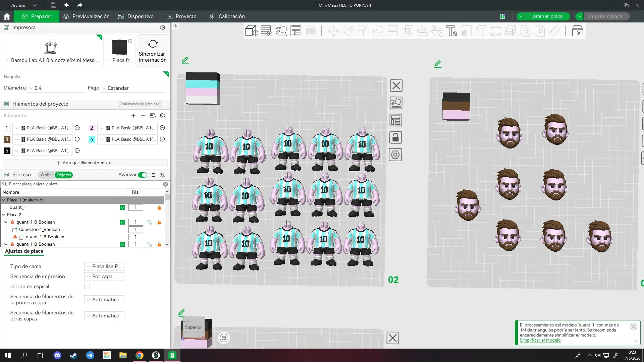Open the Tipo de cama dropdown
644x362 pixels.
(104, 266)
